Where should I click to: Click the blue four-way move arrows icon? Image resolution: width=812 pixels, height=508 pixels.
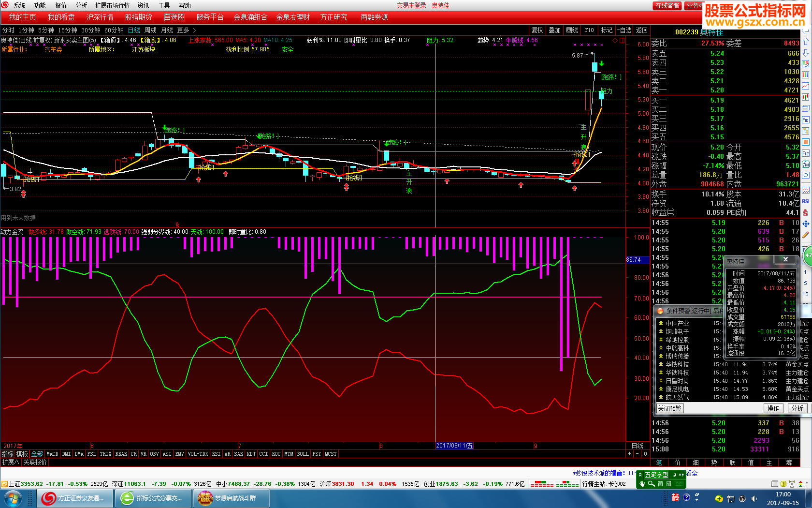coord(806,224)
